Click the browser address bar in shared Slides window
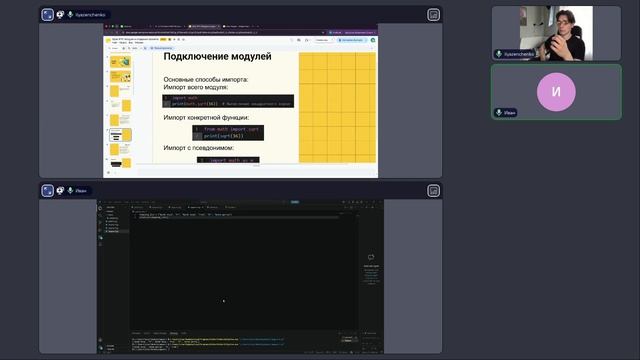Image resolution: width=640 pixels, height=360 pixels. (x=224, y=32)
